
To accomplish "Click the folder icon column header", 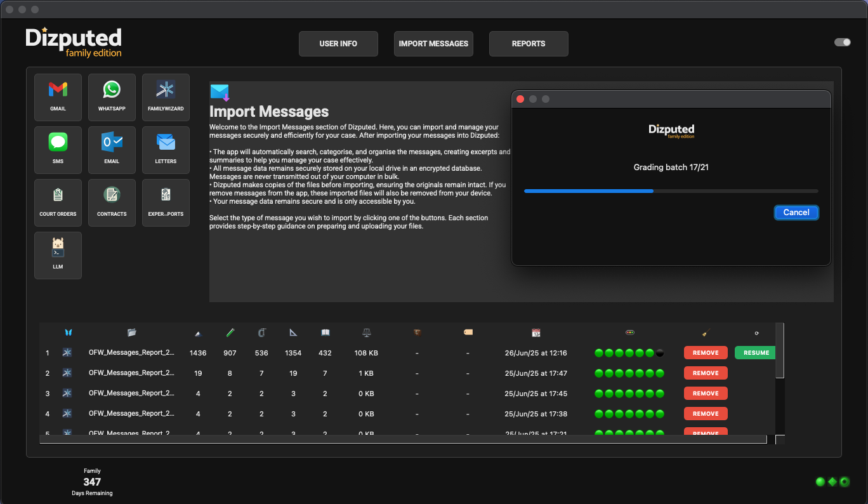I will (x=131, y=332).
